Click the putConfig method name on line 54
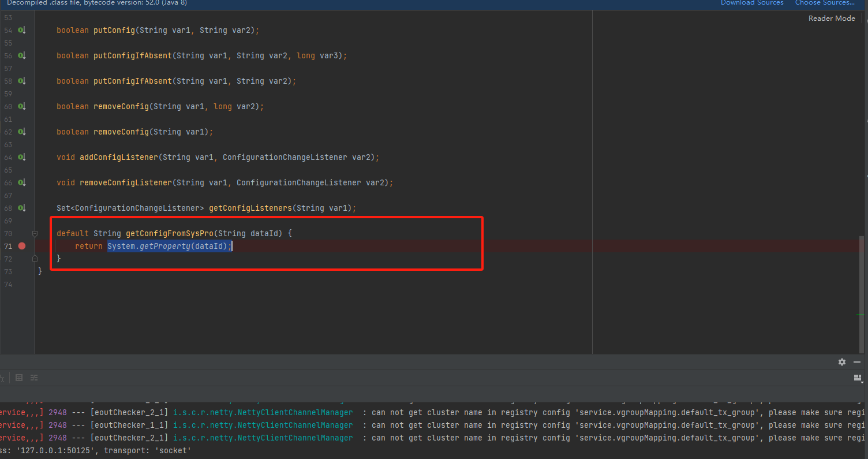868x459 pixels. (114, 30)
